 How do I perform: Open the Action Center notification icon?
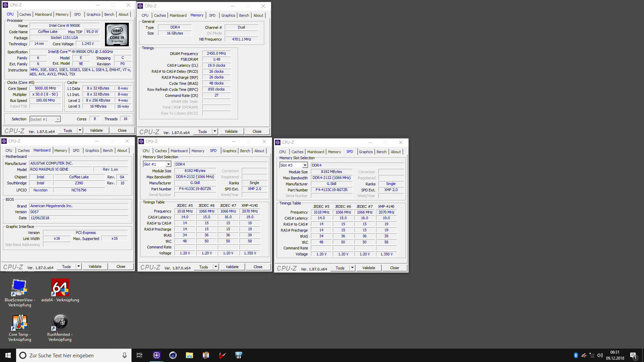(634, 356)
